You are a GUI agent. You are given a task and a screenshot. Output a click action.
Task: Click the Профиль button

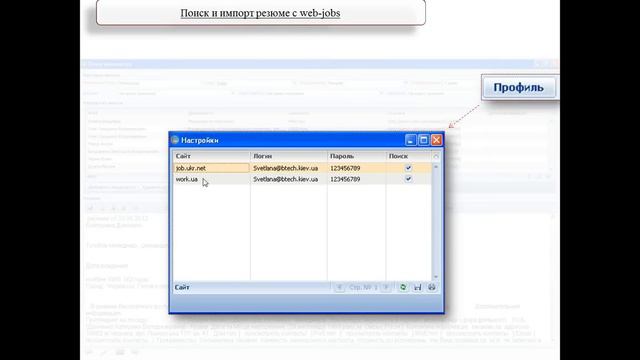[x=519, y=87]
